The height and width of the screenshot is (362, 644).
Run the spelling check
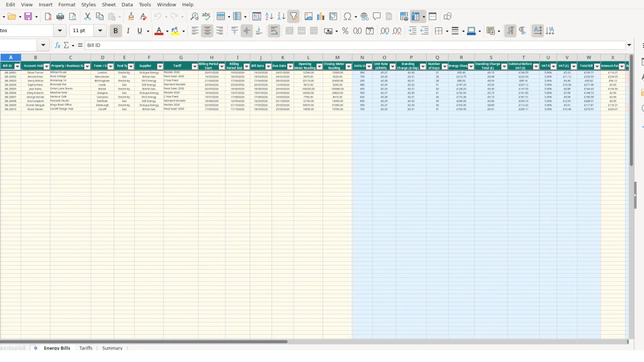point(206,17)
